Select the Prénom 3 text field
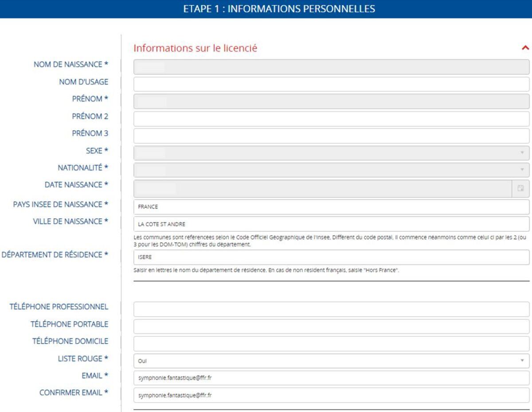The width and height of the screenshot is (532, 412). pyautogui.click(x=331, y=136)
